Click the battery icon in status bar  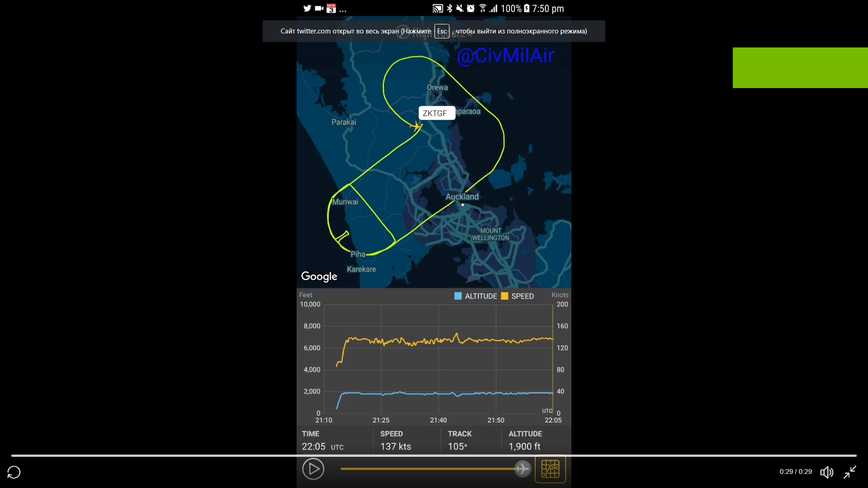click(x=527, y=8)
